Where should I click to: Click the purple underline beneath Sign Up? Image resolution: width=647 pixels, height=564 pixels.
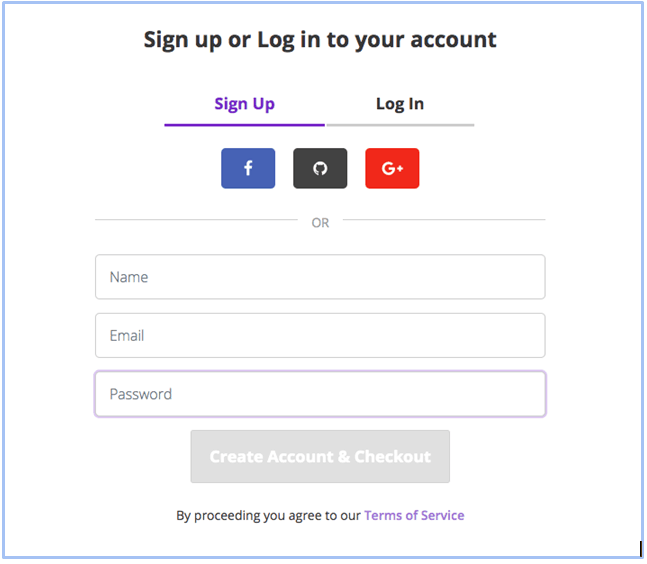coord(245,125)
